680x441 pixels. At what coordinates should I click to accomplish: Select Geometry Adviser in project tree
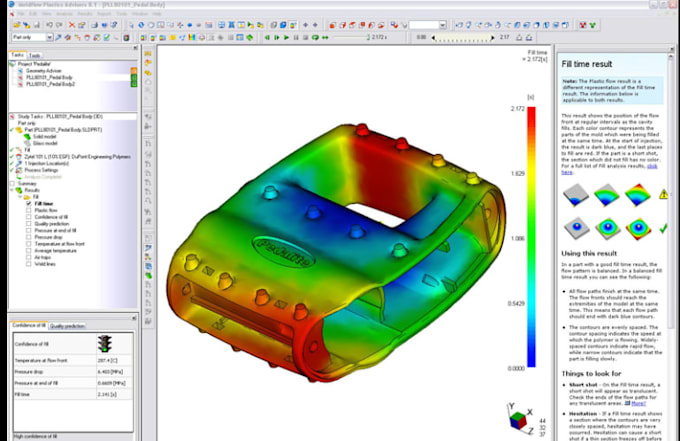44,71
